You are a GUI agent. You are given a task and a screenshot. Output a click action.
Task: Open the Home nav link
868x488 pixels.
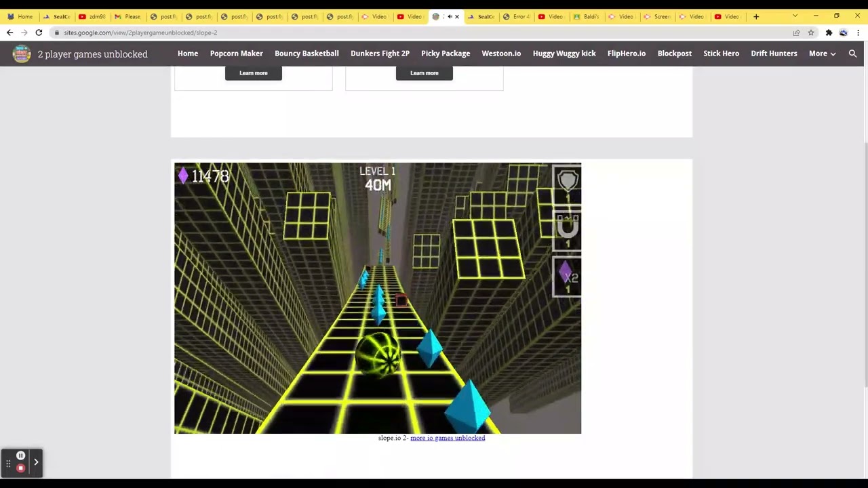(188, 54)
